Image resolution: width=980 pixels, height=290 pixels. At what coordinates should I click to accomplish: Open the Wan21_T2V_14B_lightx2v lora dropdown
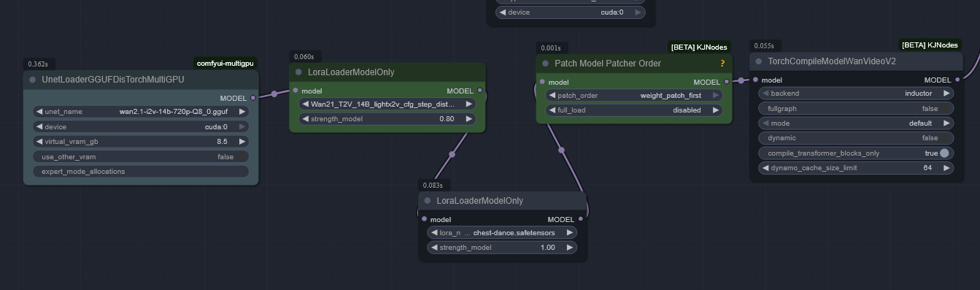pyautogui.click(x=387, y=104)
